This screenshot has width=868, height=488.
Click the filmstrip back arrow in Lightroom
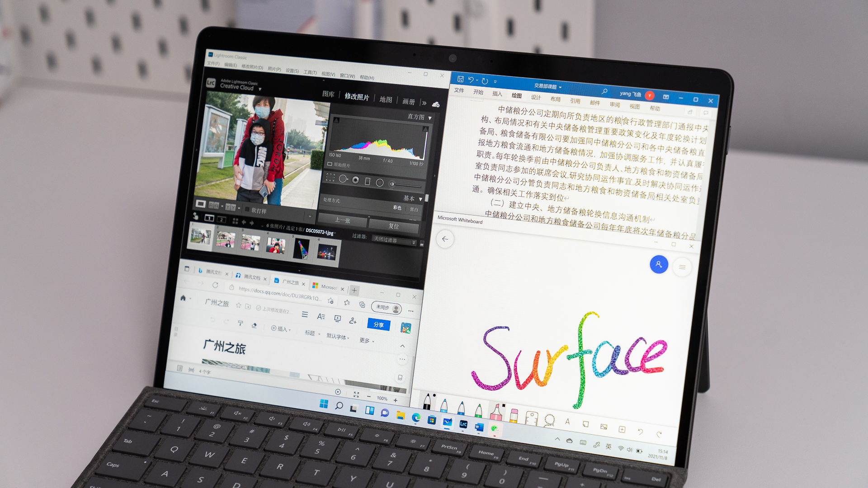click(x=244, y=222)
